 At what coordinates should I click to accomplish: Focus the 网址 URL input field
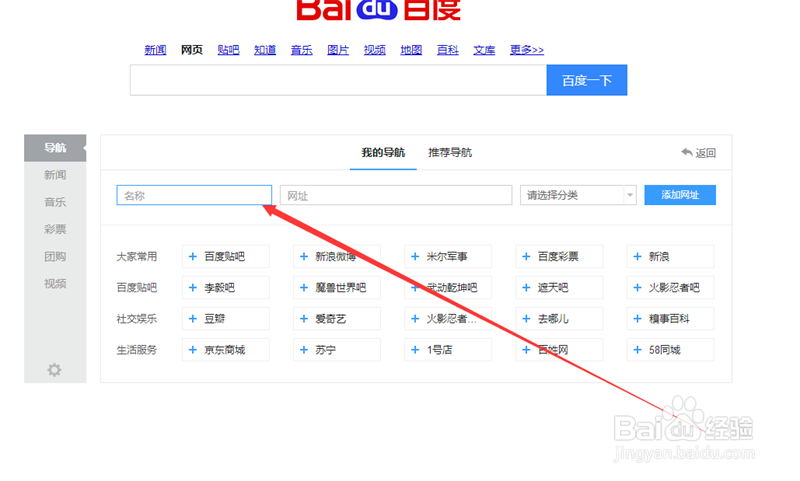coord(396,195)
